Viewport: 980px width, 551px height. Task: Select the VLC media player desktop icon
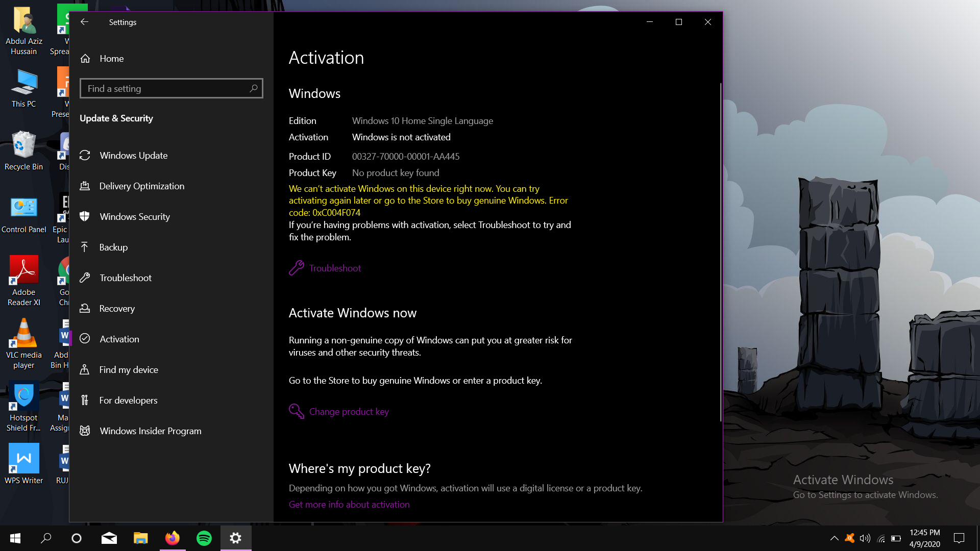pyautogui.click(x=24, y=343)
